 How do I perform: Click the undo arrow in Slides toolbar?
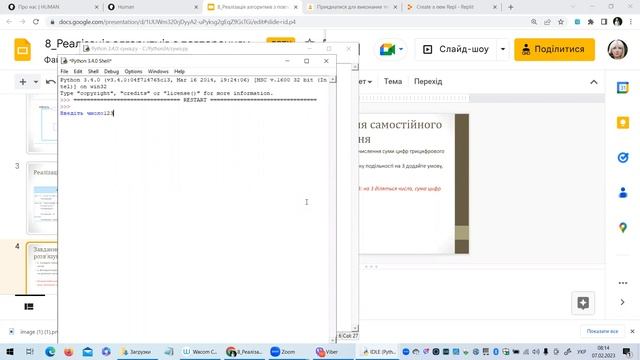point(51,82)
